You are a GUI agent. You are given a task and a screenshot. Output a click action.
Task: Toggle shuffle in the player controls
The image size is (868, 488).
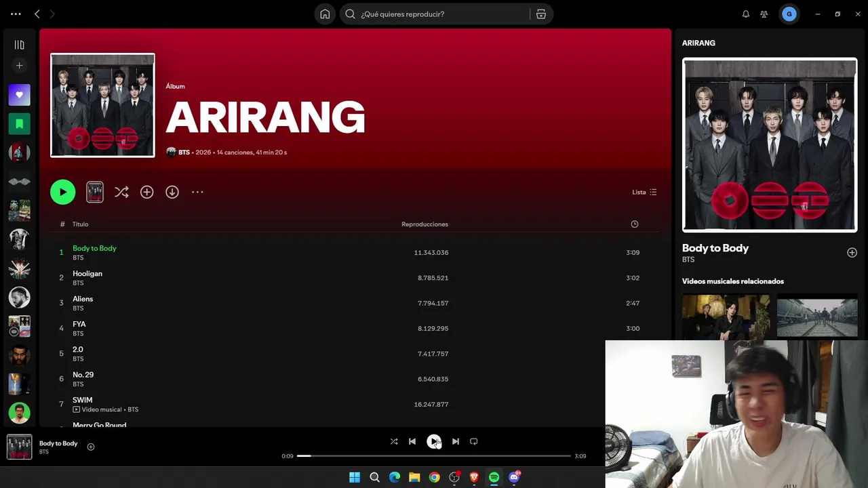tap(394, 442)
